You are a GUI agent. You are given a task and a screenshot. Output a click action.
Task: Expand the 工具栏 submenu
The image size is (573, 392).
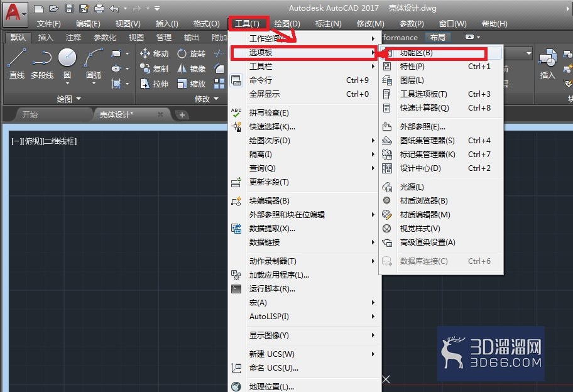(304, 67)
